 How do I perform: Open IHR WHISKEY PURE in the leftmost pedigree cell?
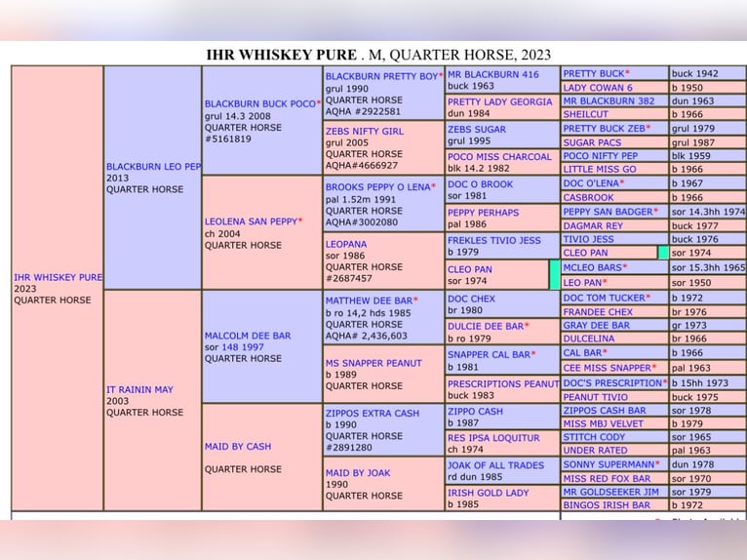(x=58, y=278)
